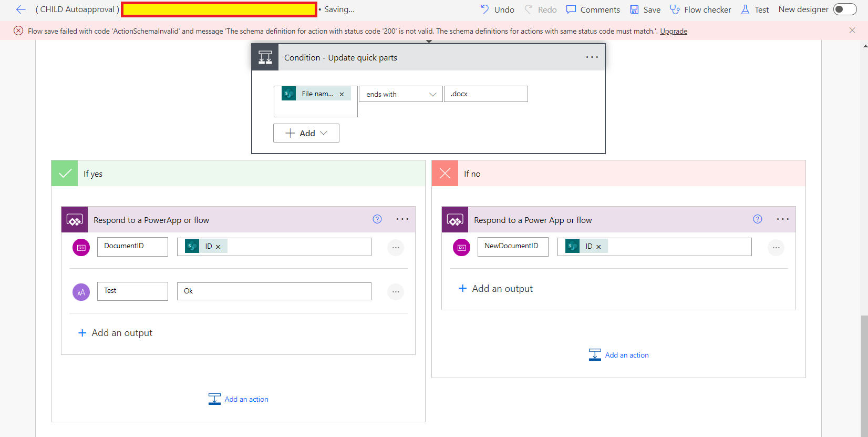Open options menu for Test output
Screen dimensions: 868x437
click(x=396, y=292)
